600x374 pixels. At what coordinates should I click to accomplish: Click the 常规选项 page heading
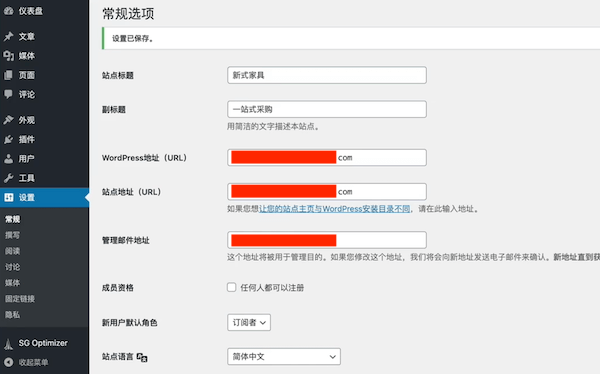[x=128, y=14]
